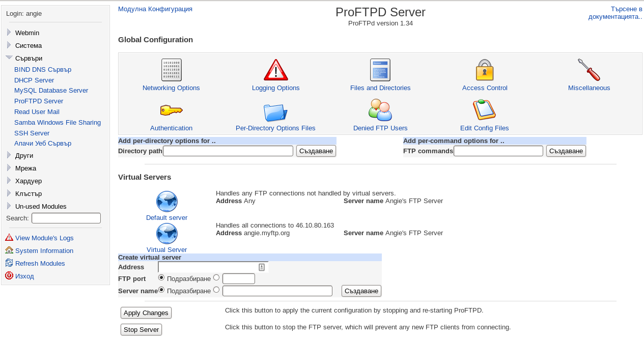This screenshot has height=338, width=644.
Task: Click the Default server text link
Action: coord(166,217)
